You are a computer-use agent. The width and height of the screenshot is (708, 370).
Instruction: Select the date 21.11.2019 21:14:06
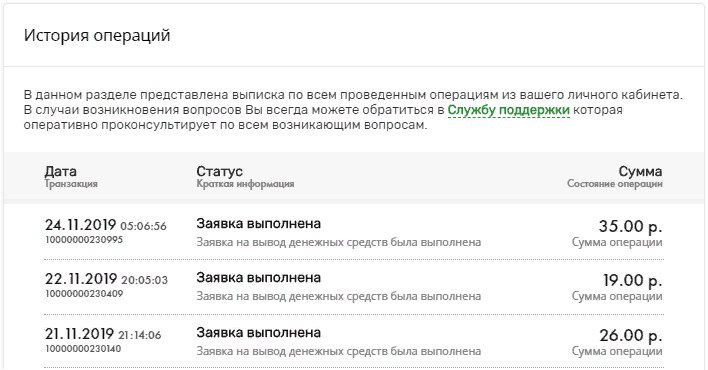(103, 334)
